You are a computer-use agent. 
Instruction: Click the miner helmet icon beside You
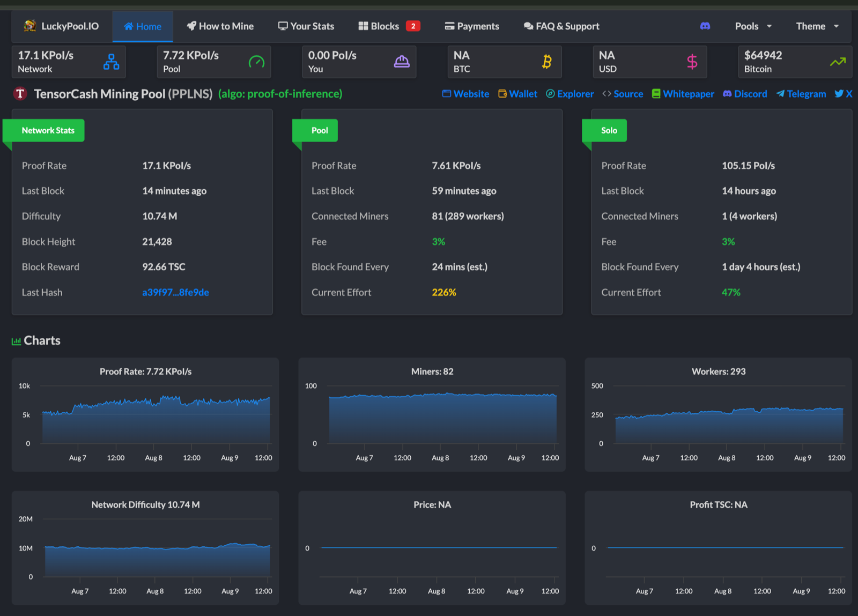402,62
